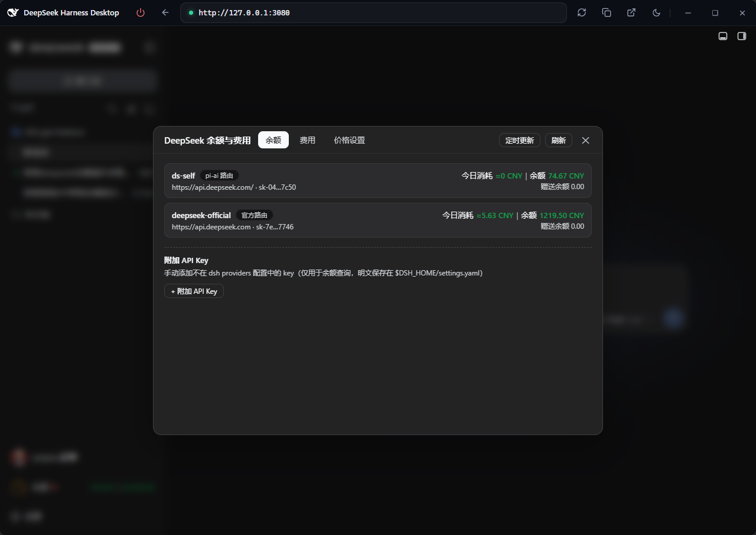
Task: Click the endpoint line ending in sk-04...7c50
Action: pos(234,187)
